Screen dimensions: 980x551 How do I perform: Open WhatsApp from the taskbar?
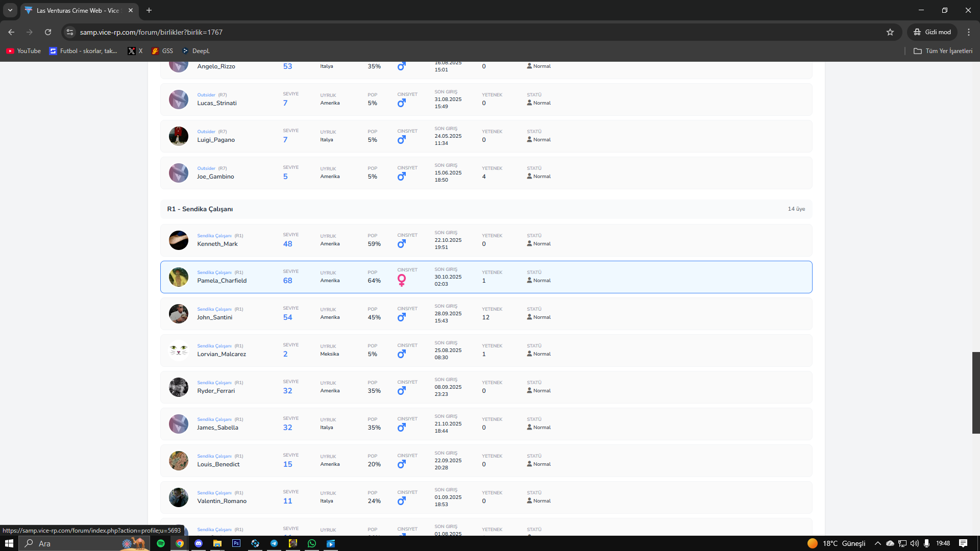tap(312, 543)
